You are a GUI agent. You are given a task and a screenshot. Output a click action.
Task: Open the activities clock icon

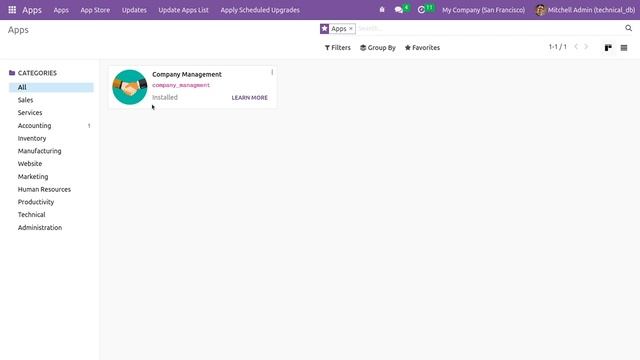(422, 10)
